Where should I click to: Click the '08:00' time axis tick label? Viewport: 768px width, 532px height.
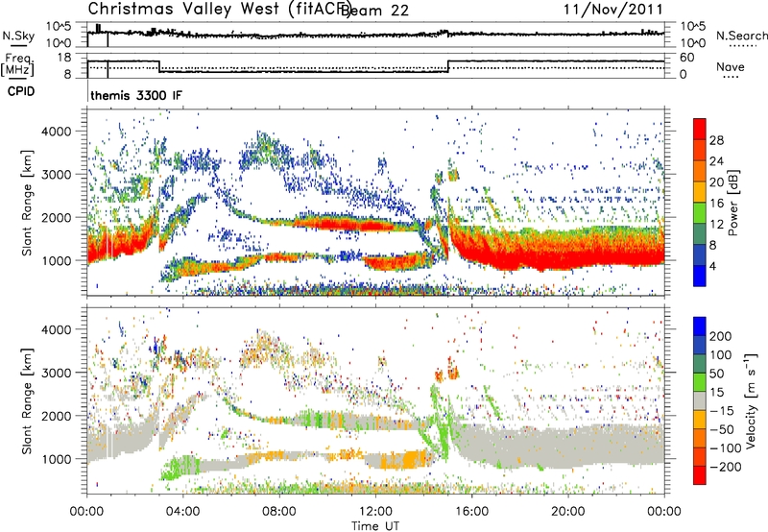(279, 512)
